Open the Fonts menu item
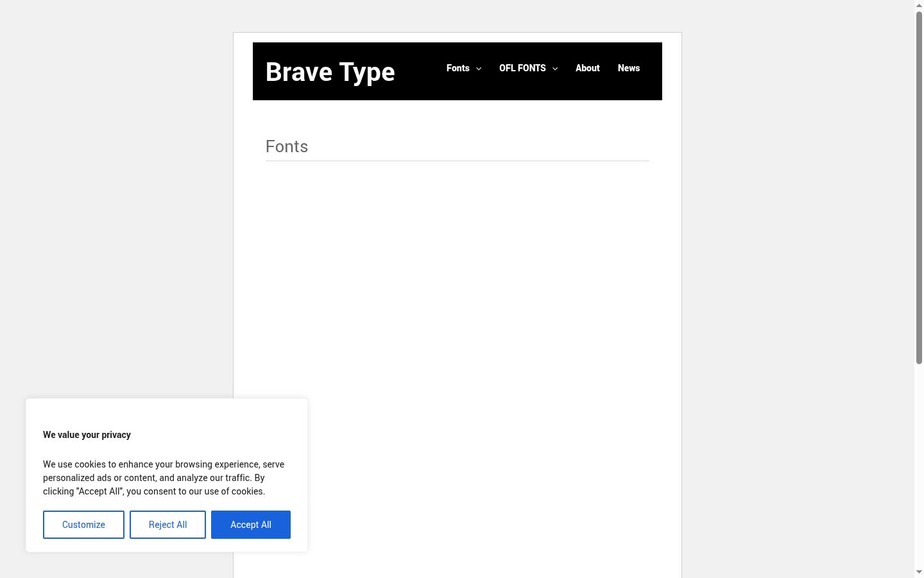Image resolution: width=924 pixels, height=578 pixels. 458,68
